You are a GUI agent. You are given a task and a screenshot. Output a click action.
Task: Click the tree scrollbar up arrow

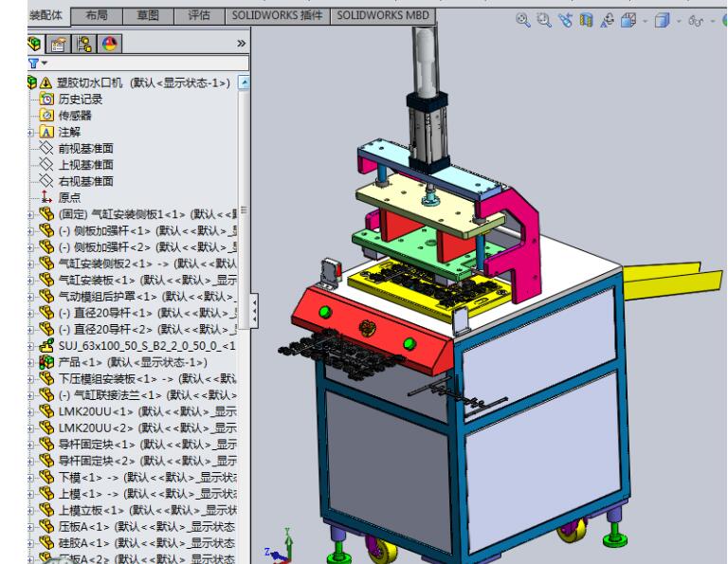tap(244, 82)
